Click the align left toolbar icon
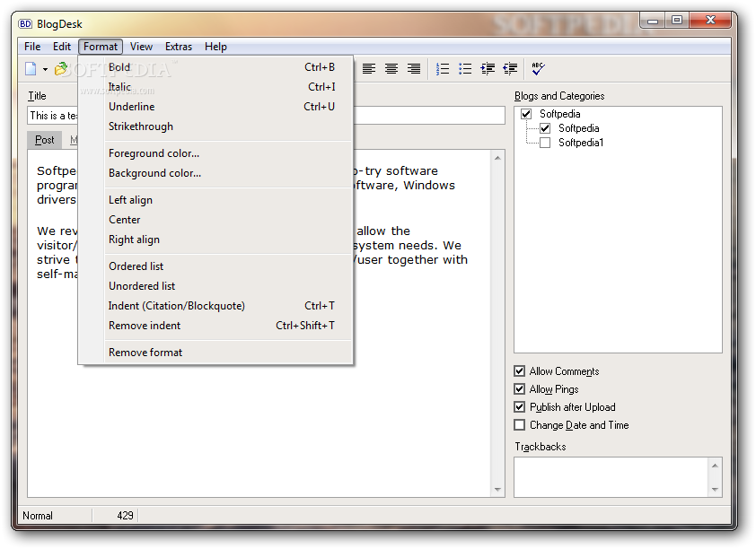The image size is (756, 549). point(369,69)
